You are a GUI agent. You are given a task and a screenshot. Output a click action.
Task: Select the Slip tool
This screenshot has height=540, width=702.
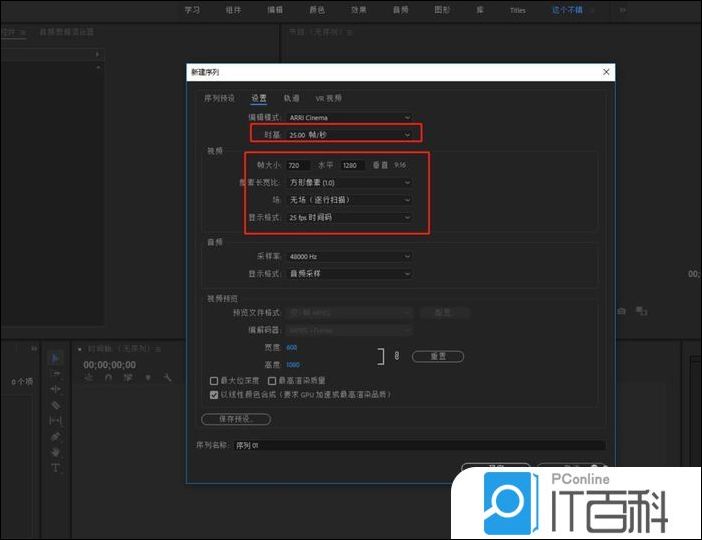(56, 420)
